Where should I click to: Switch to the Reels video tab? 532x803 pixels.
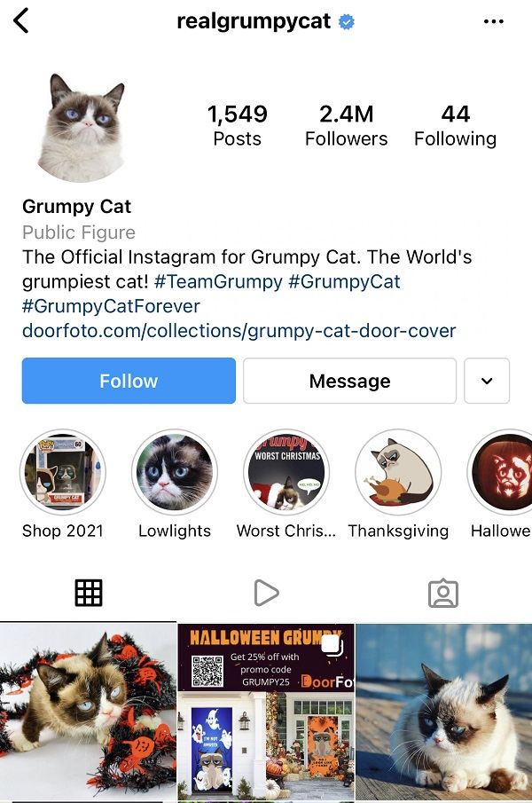click(266, 593)
